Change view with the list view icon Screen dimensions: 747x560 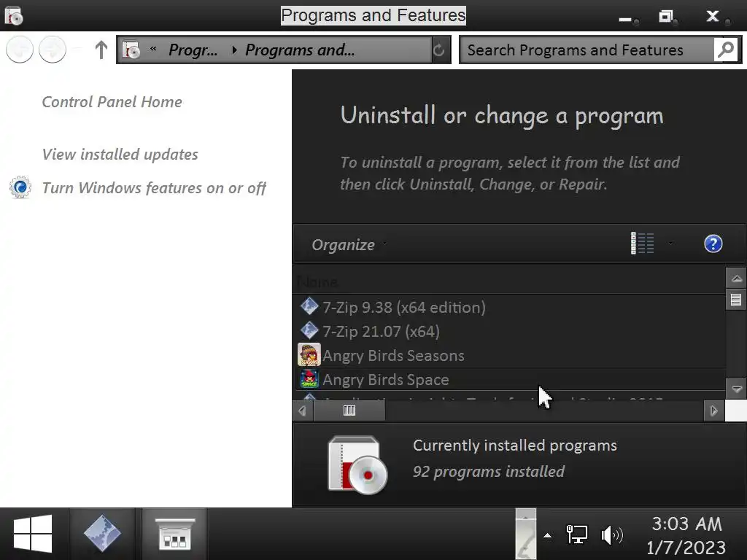pyautogui.click(x=642, y=244)
